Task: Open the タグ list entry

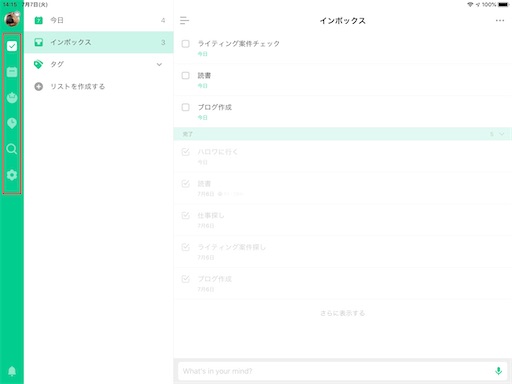Action: tap(99, 64)
